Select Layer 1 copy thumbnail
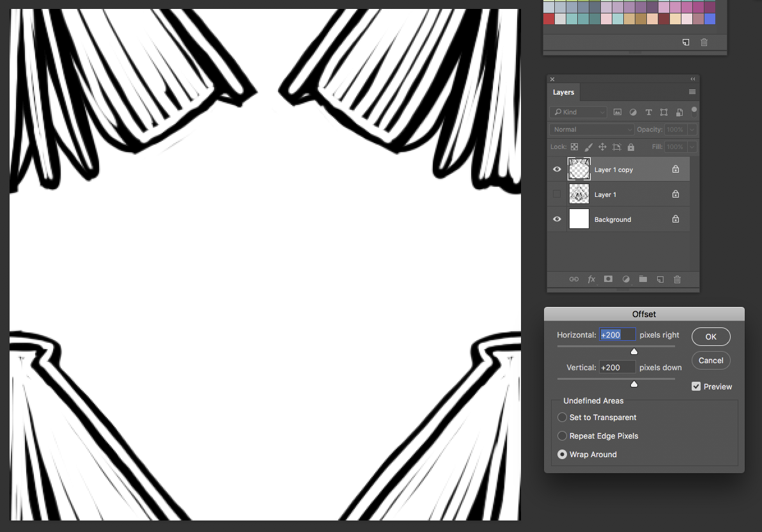The height and width of the screenshot is (532, 762). 579,169
